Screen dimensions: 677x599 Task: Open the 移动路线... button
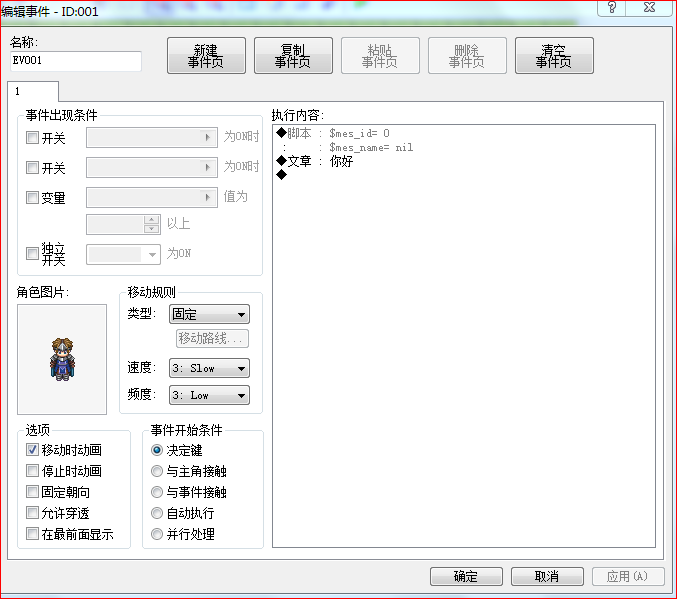coord(212,338)
